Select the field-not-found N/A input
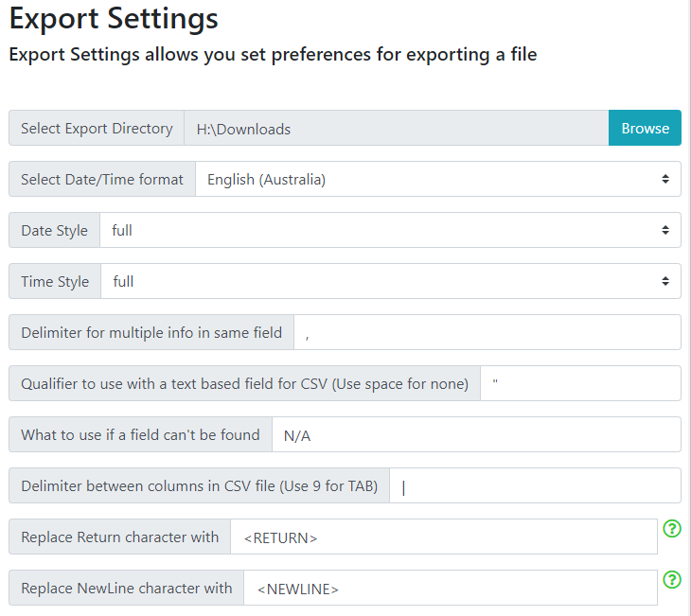The height and width of the screenshot is (616, 691). coord(476,435)
